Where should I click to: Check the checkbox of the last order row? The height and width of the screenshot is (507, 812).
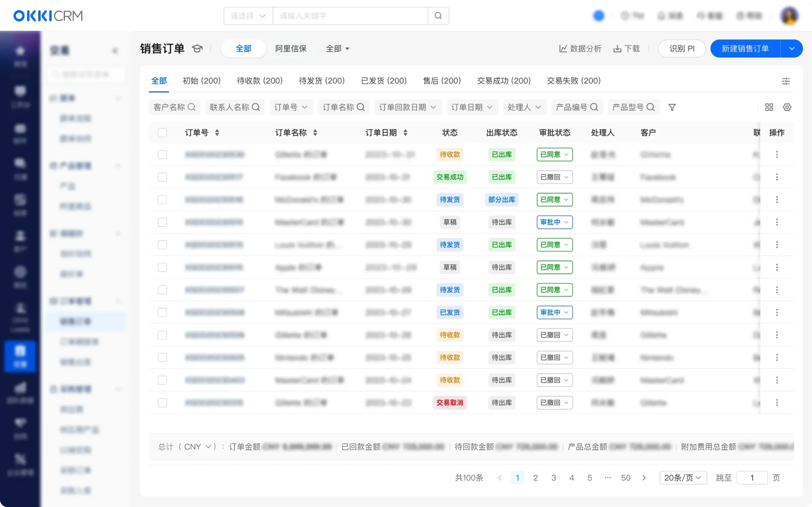(162, 402)
